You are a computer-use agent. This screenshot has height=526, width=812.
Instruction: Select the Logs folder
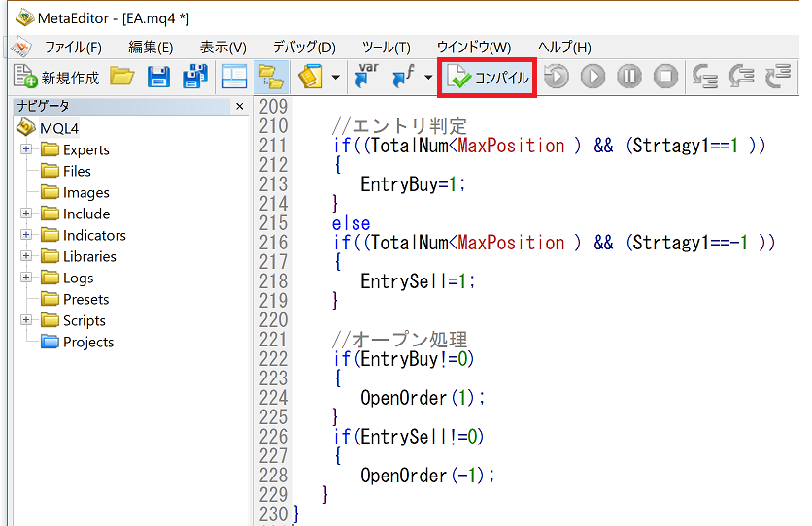click(x=79, y=279)
